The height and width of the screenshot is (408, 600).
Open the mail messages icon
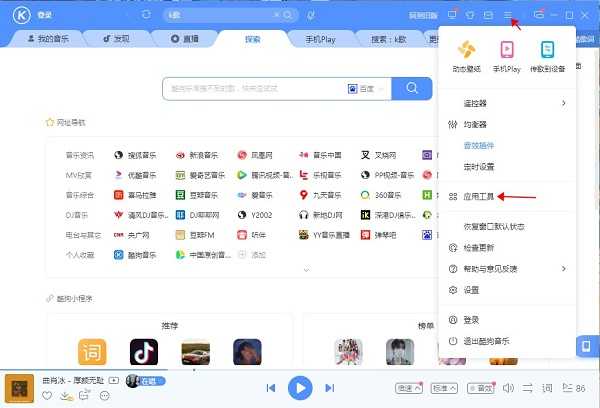[x=488, y=15]
